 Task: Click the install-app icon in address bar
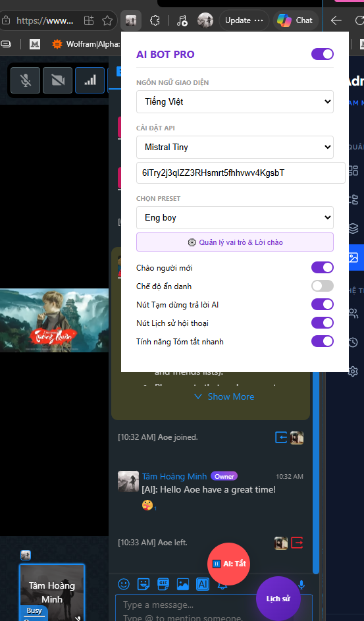(x=89, y=20)
